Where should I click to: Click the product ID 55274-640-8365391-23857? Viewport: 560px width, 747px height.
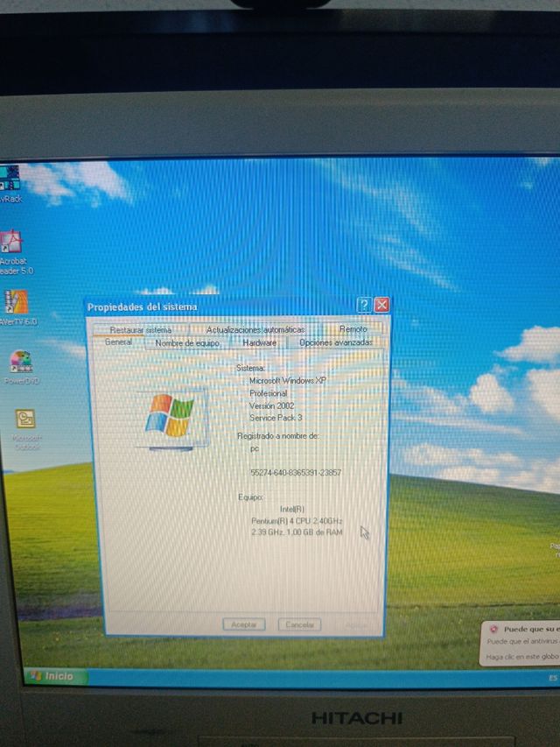tap(296, 473)
